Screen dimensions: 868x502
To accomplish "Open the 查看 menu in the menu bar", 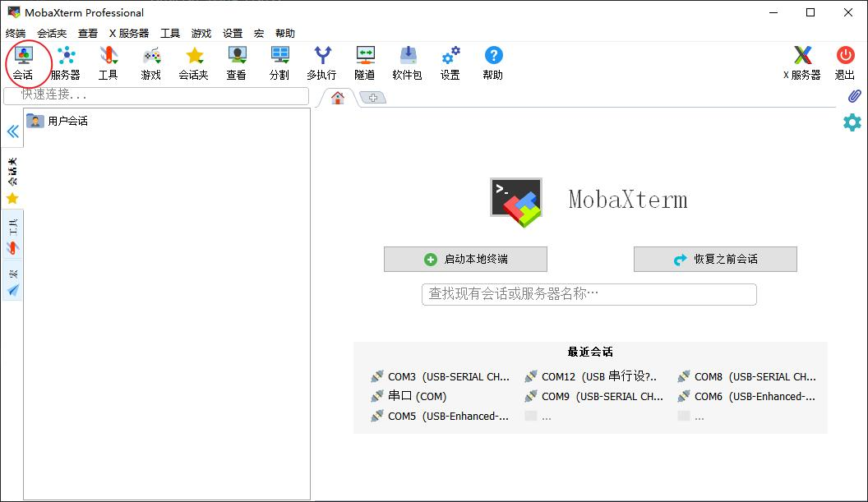I will tap(88, 33).
